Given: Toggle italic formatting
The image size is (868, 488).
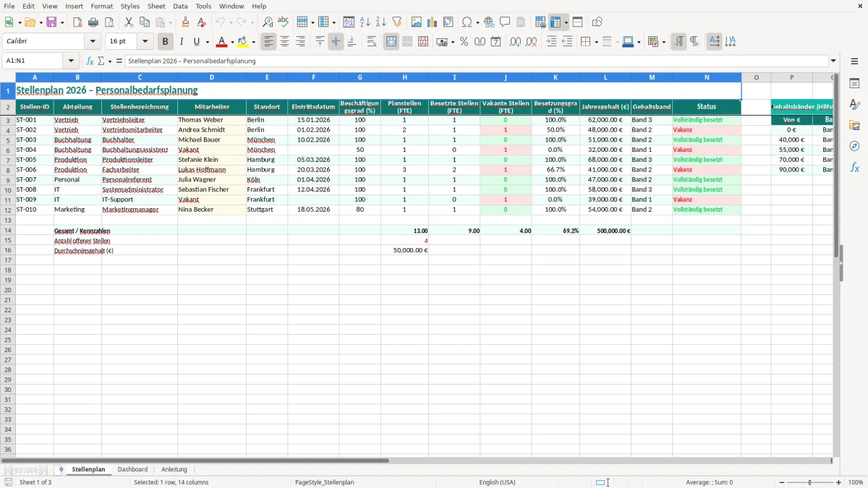Looking at the screenshot, I should coord(182,42).
